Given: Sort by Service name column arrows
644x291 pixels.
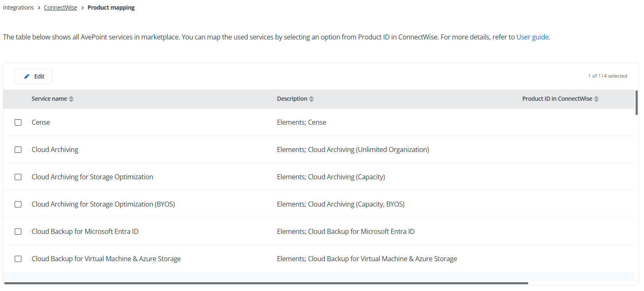Looking at the screenshot, I should click(71, 99).
